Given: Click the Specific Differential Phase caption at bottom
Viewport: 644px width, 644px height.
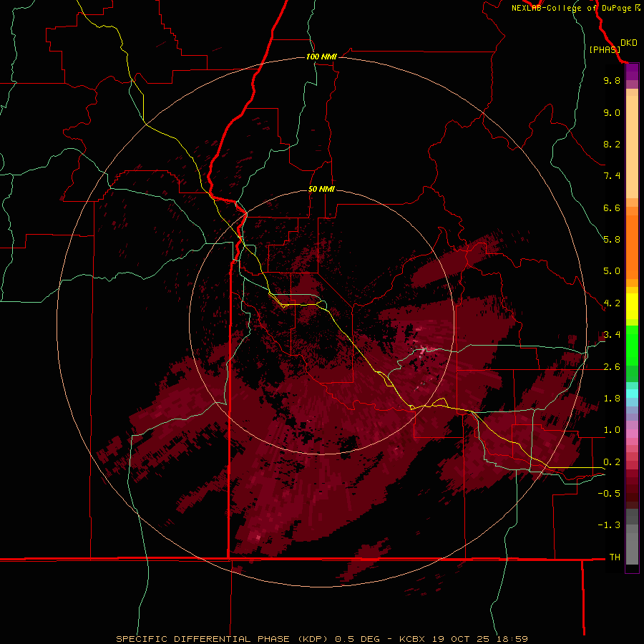Looking at the screenshot, I should tap(321, 639).
